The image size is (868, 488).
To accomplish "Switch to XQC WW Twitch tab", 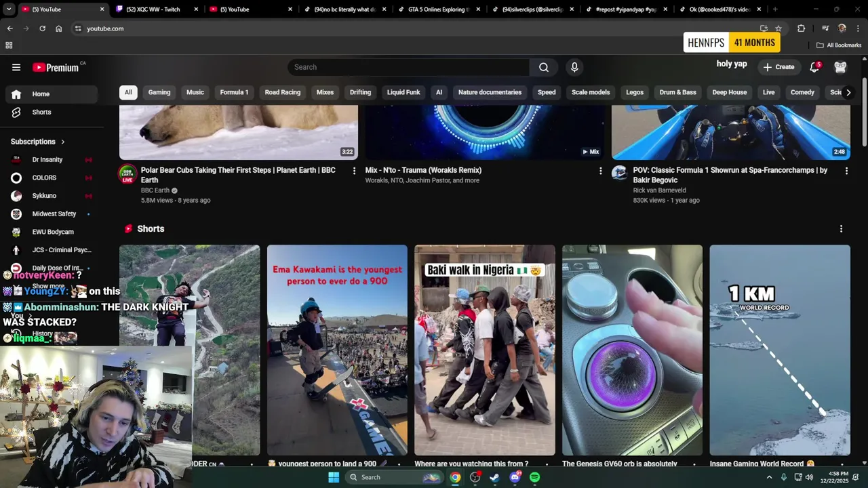I will coord(157,9).
